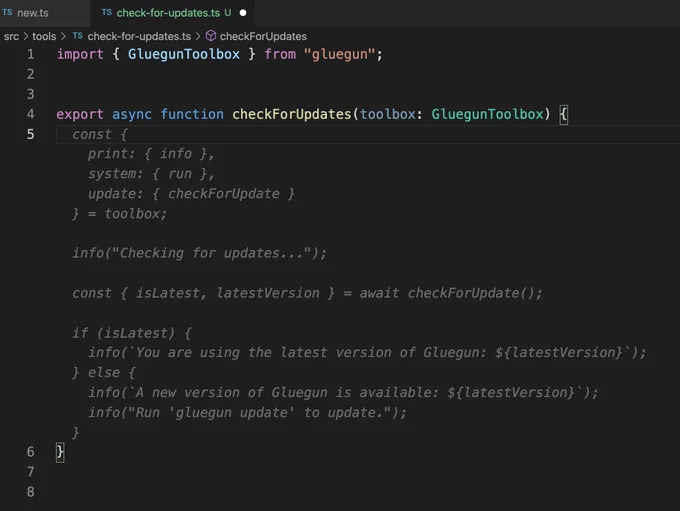Click the GluegunToolbox parameter type annotation
Screen dimensions: 680x511
(487, 114)
